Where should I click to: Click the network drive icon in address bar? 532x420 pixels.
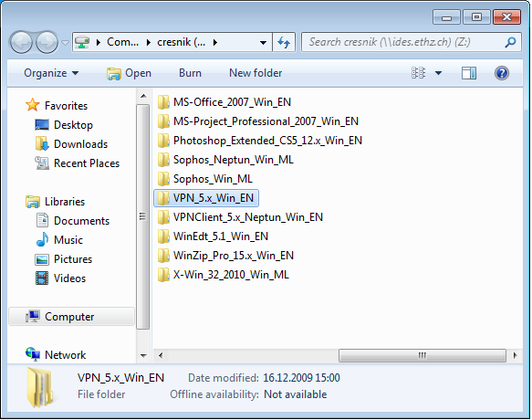pos(82,42)
